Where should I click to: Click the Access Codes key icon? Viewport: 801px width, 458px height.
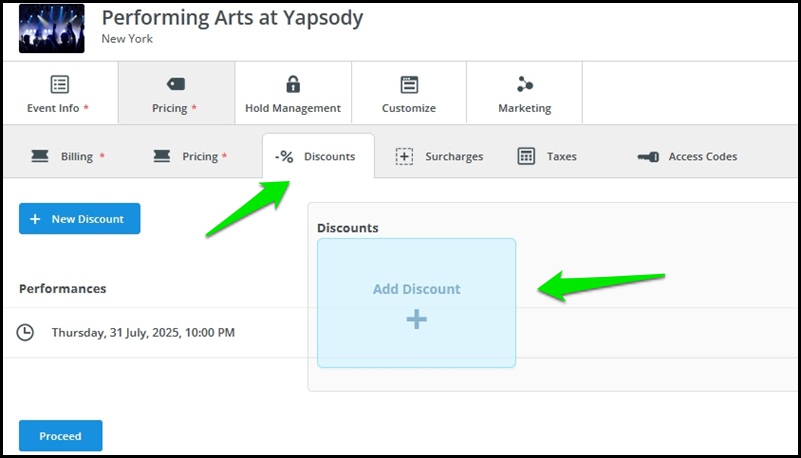[x=648, y=157]
